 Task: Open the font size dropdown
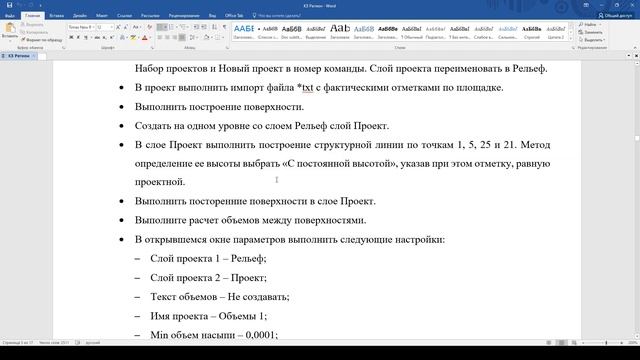pos(111,27)
